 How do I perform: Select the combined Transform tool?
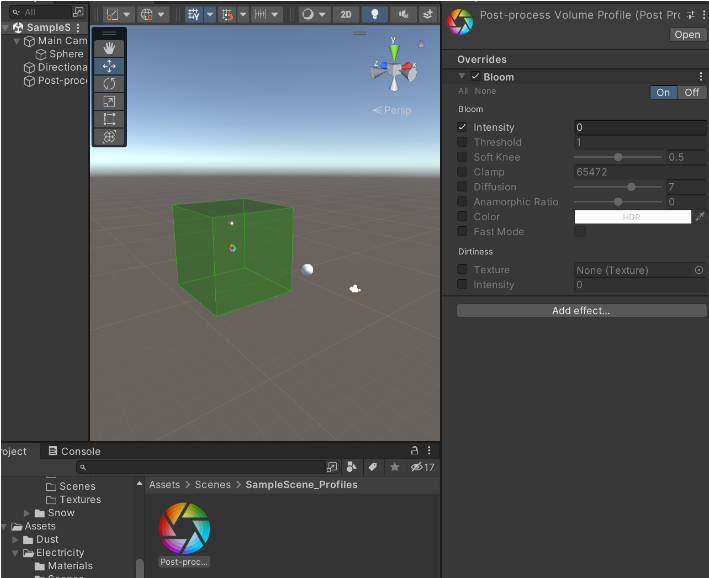[x=109, y=137]
